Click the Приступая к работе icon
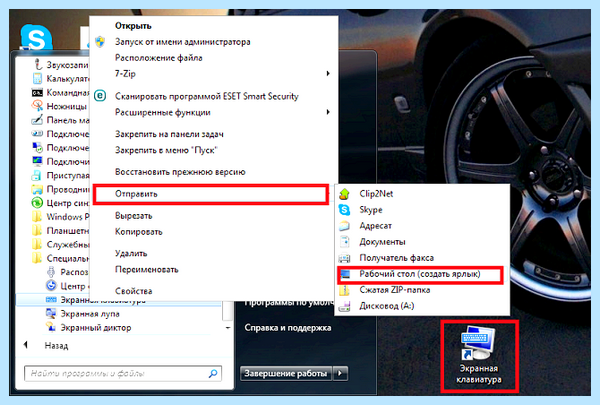This screenshot has height=405, width=600. pyautogui.click(x=38, y=175)
